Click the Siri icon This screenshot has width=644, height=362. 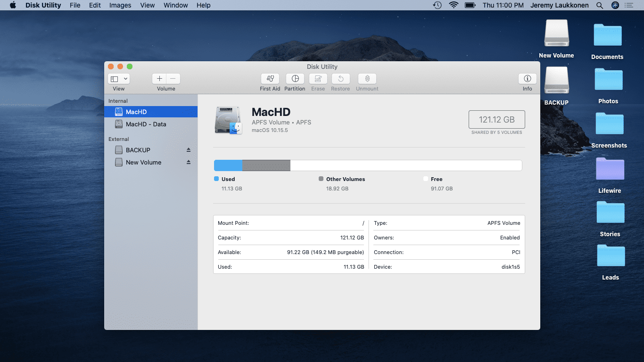click(x=615, y=5)
